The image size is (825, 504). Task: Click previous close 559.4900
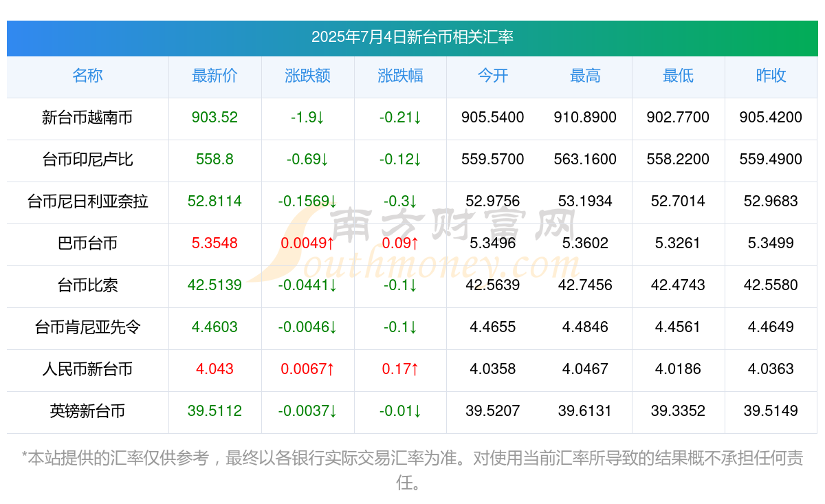[x=771, y=160]
